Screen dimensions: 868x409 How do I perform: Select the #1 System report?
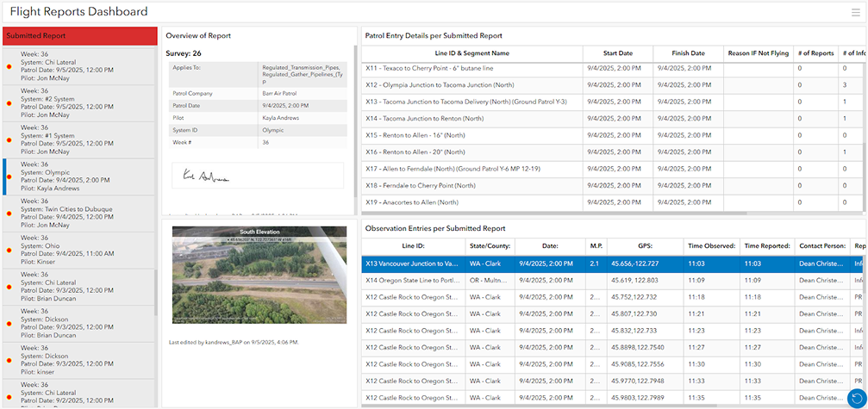coord(80,139)
